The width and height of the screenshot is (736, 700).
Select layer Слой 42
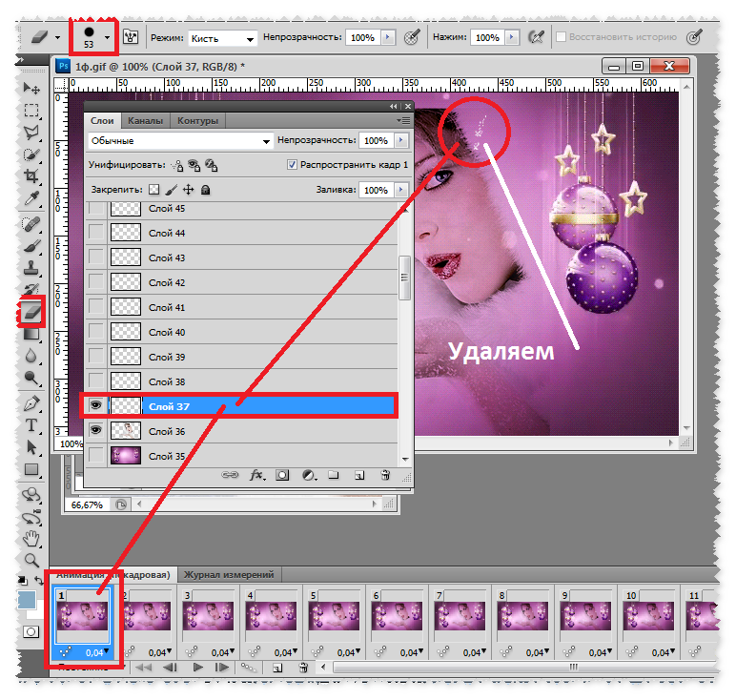click(x=242, y=282)
